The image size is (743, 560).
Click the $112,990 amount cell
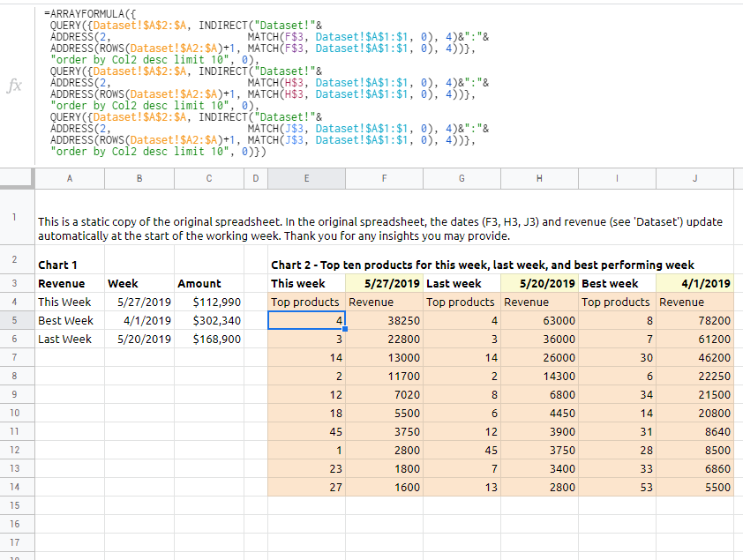click(x=209, y=302)
